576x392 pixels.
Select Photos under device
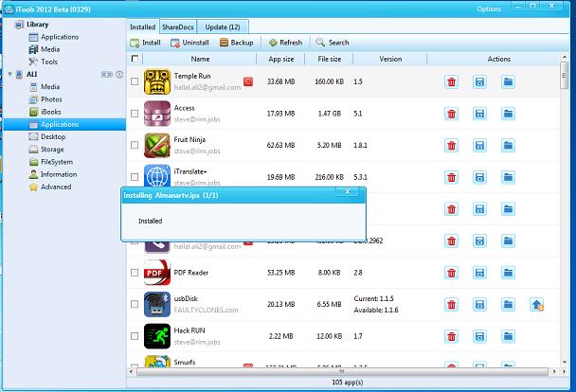click(45, 99)
